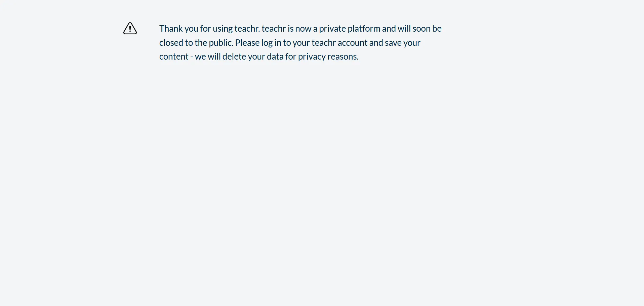The image size is (644, 306).
Task: Click the word "public." in the message
Action: (x=221, y=43)
